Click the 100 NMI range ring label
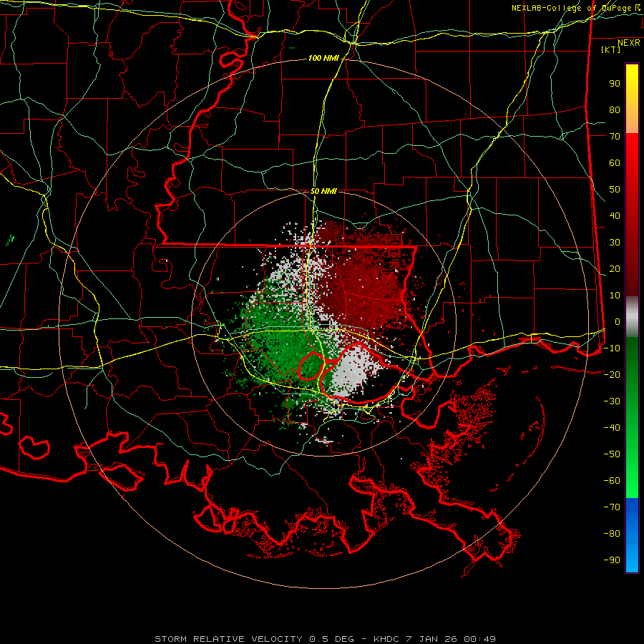This screenshot has width=644, height=644. coord(323,59)
